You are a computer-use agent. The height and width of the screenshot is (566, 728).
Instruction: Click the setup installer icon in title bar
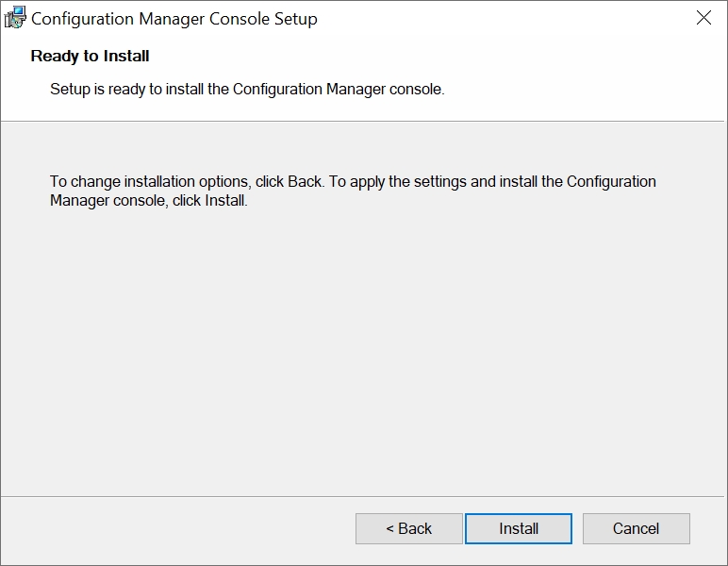15,18
